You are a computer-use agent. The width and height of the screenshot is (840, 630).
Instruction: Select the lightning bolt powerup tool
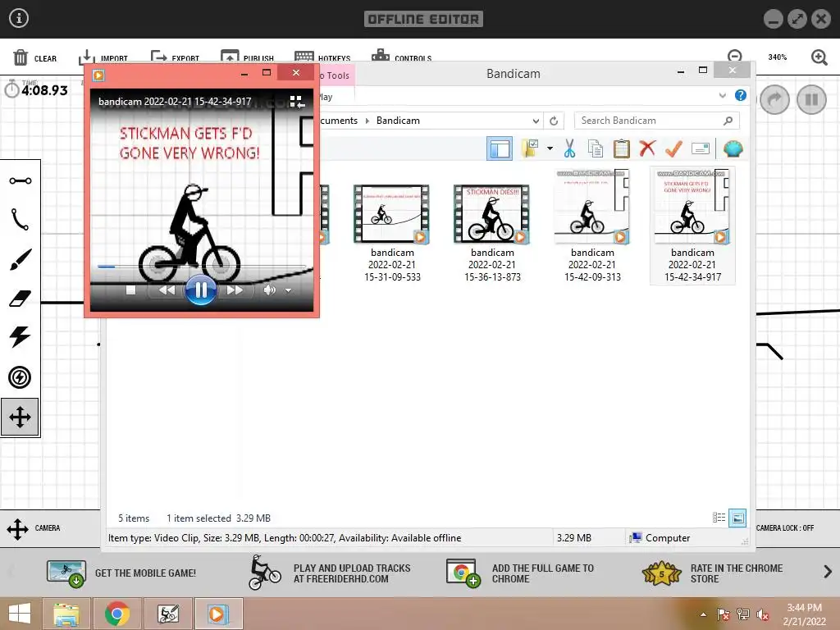coord(21,337)
